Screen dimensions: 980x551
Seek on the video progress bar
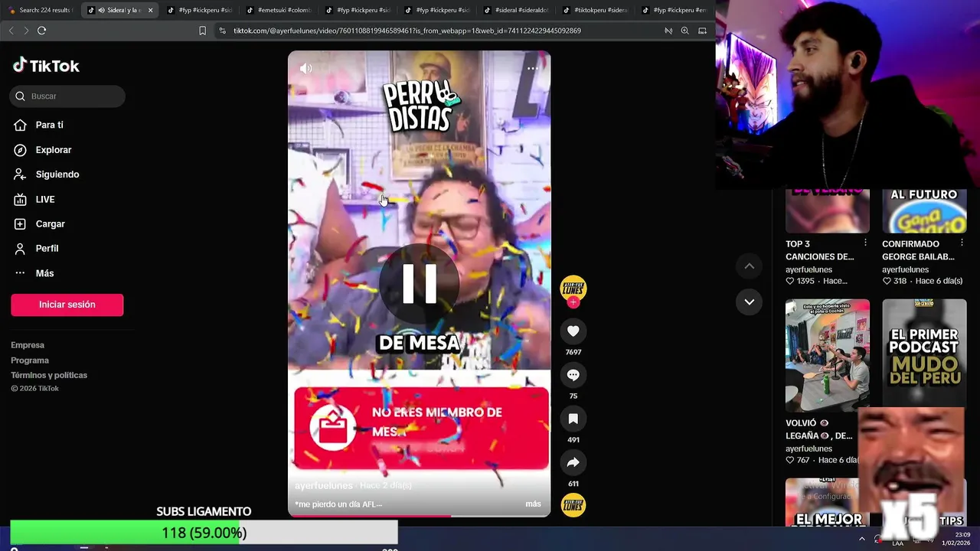point(419,515)
